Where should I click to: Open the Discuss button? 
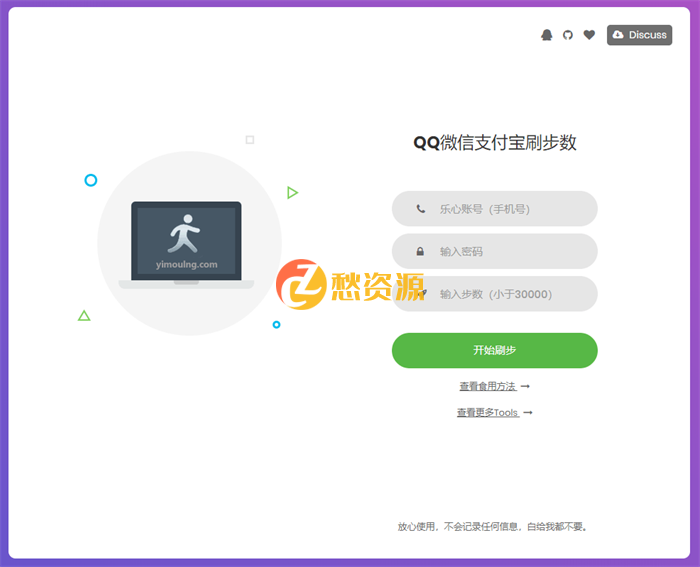[x=639, y=35]
